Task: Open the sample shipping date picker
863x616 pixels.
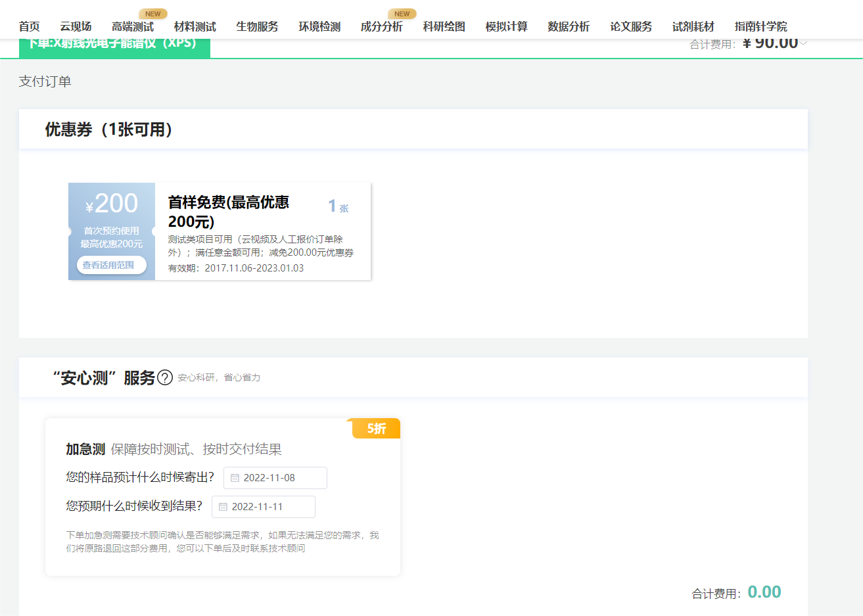Action: (275, 478)
